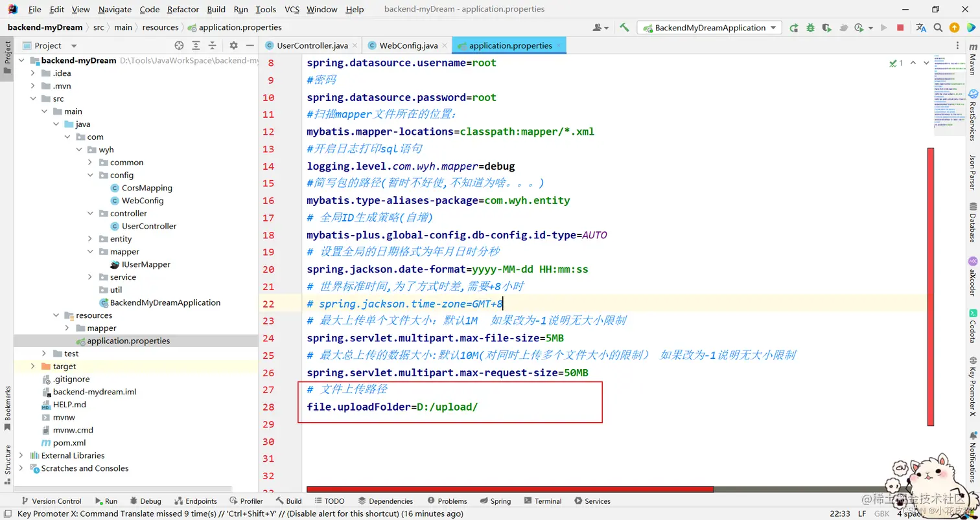Image resolution: width=980 pixels, height=520 pixels.
Task: Collapse all in Project panel
Action: (x=212, y=45)
